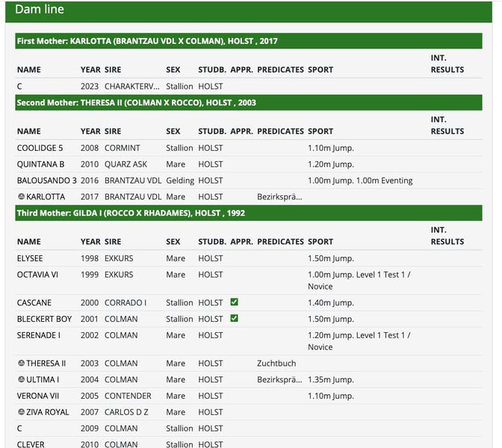Click the round icon beside THERESA II
This screenshot has height=448, width=502.
pyautogui.click(x=21, y=364)
